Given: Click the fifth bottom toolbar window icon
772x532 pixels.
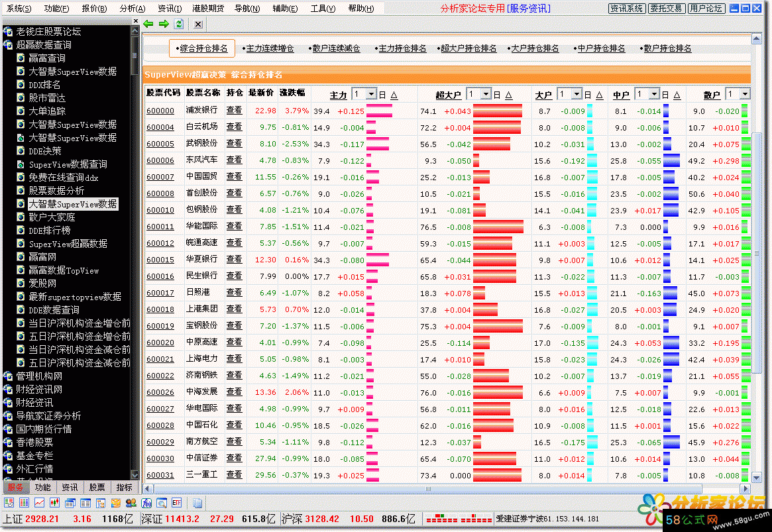Looking at the screenshot, I should pos(70,502).
